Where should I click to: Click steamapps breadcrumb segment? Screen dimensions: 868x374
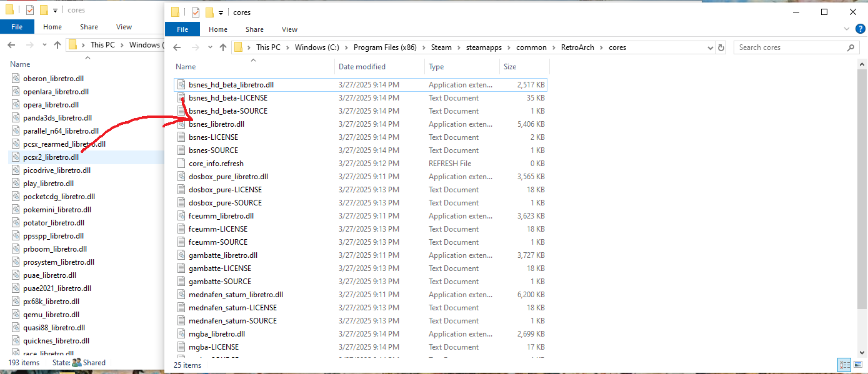pyautogui.click(x=484, y=47)
